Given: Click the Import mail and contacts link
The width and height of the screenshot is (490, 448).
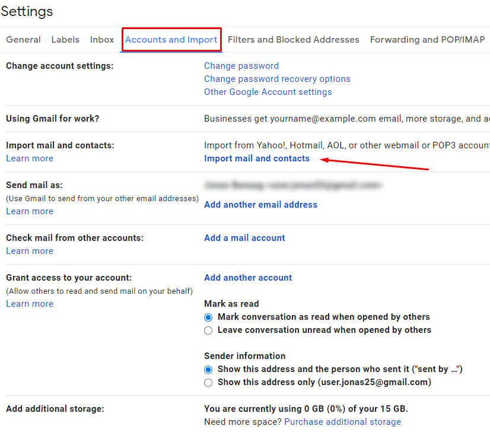Looking at the screenshot, I should click(257, 158).
